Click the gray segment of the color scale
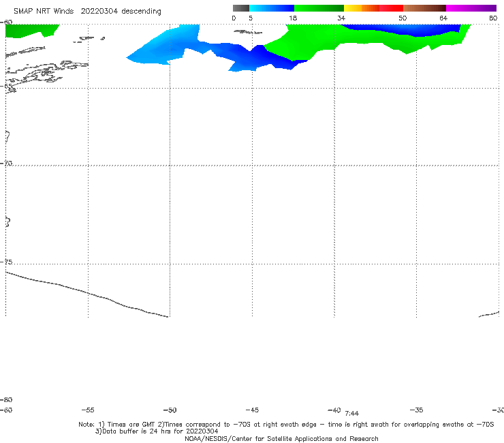 pyautogui.click(x=241, y=8)
